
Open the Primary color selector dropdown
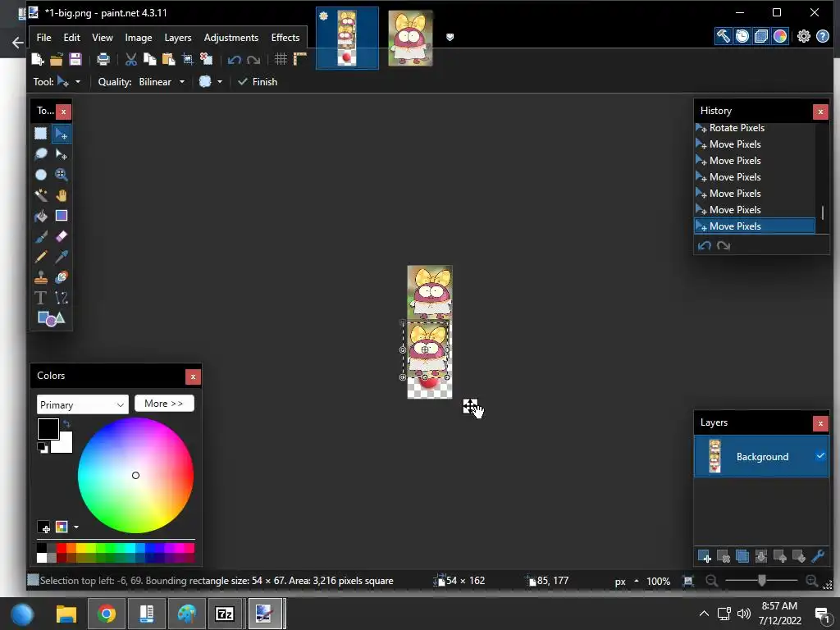tap(83, 404)
